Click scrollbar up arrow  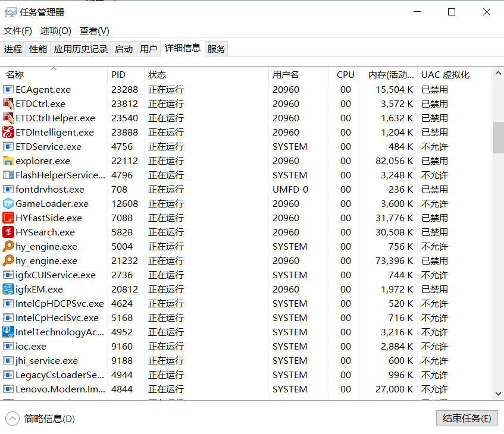click(498, 73)
